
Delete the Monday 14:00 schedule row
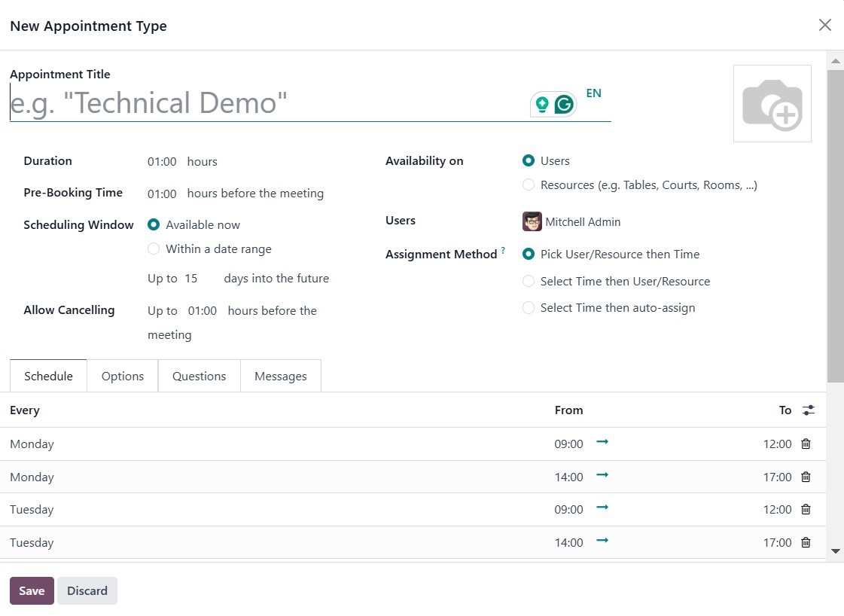click(806, 477)
